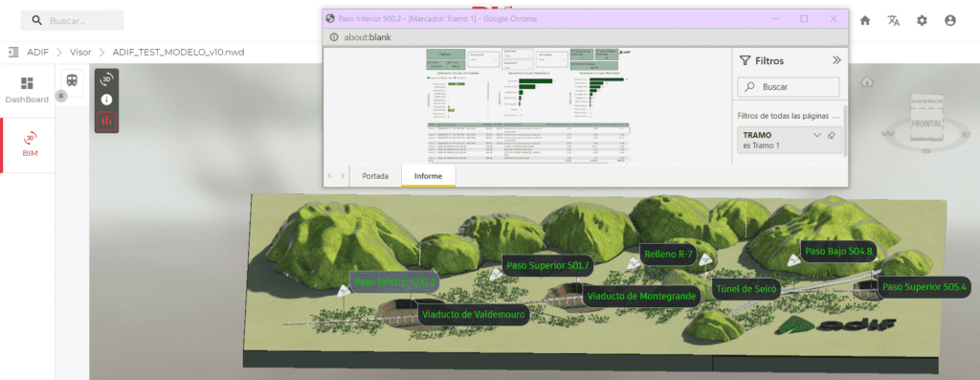The image size is (980, 380).
Task: Select the SUPERIOR face of view cube
Action: click(x=926, y=101)
